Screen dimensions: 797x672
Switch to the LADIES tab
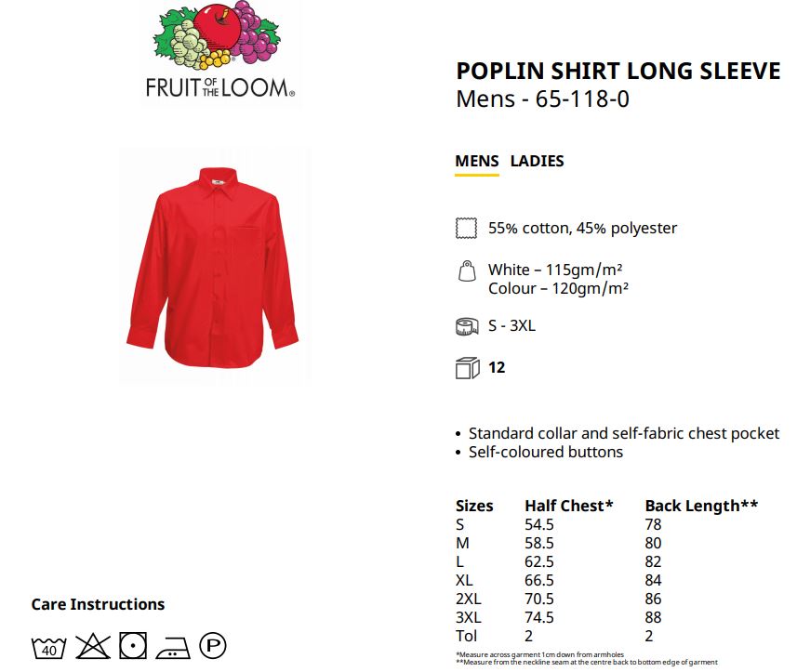[538, 161]
